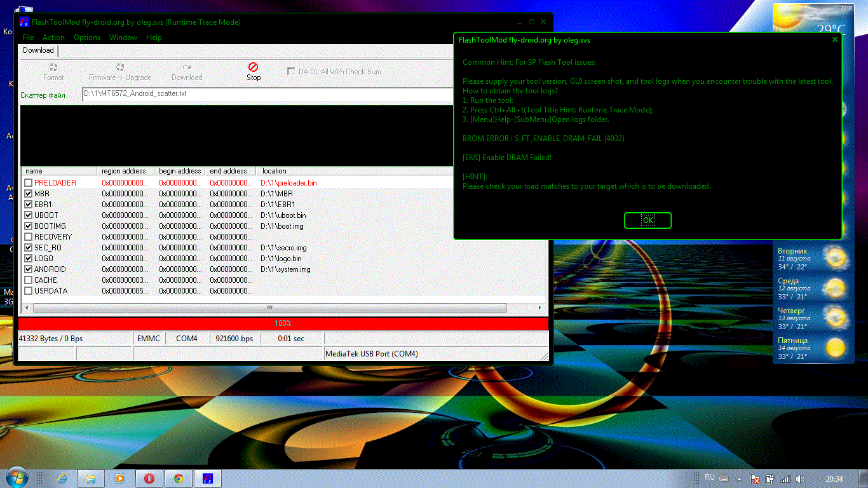Click the Format toolbar icon
Viewport: 868px width, 488px height.
(x=53, y=67)
